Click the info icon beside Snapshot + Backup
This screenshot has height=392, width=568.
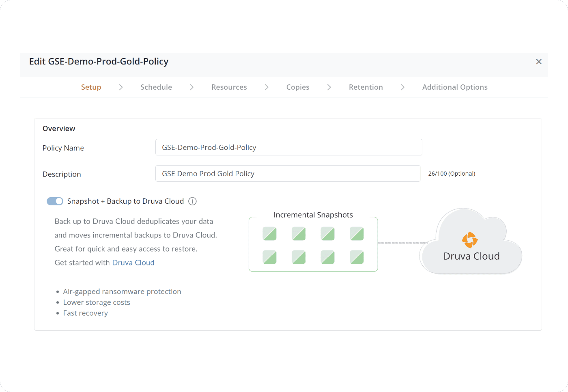[x=193, y=201]
